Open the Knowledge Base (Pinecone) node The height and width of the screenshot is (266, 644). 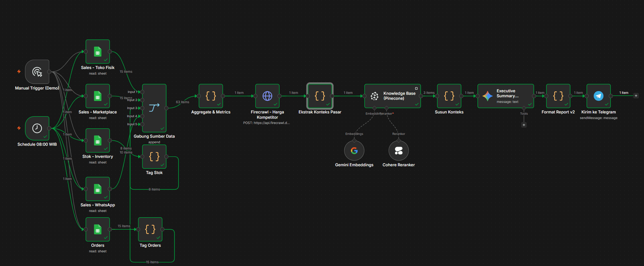(392, 96)
